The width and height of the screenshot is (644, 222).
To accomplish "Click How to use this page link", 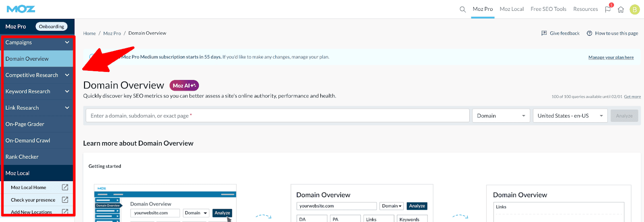I will tap(617, 33).
